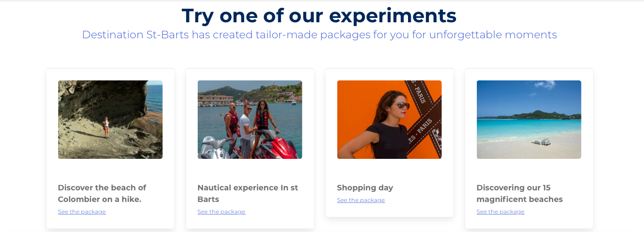This screenshot has height=232, width=644.
Task: Click the hiker standing under the cliff
Action: (106, 127)
